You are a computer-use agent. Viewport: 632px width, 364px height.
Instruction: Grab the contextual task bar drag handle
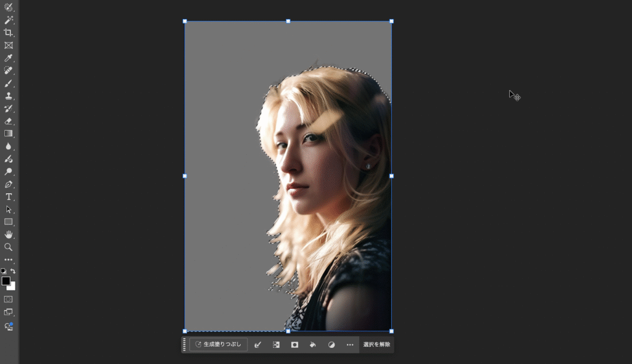[185, 345]
